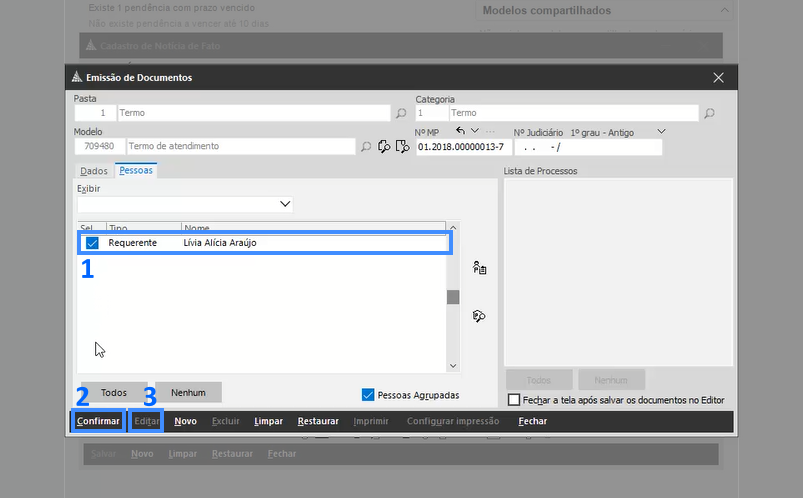Screen dimensions: 803x498
Task: Click the Modelo name field Termo de atendimento
Action: coord(241,147)
